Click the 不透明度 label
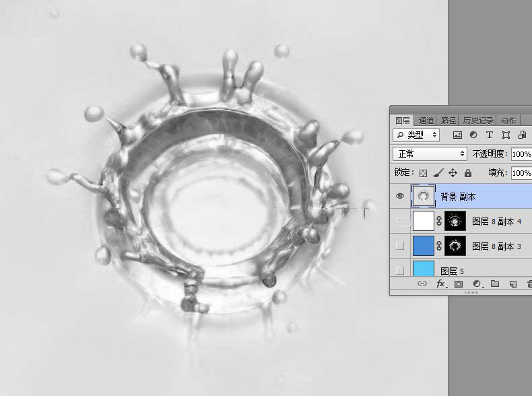This screenshot has width=532, height=396. pos(490,154)
